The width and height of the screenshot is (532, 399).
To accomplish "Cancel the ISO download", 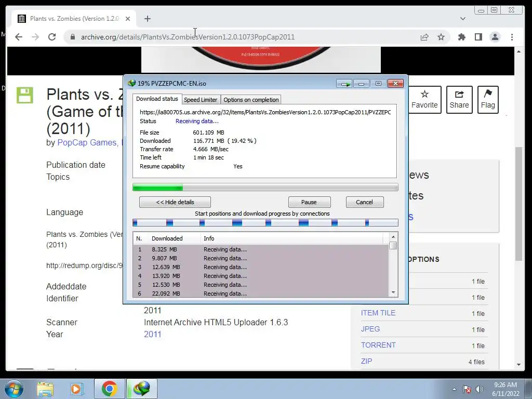I will (365, 202).
